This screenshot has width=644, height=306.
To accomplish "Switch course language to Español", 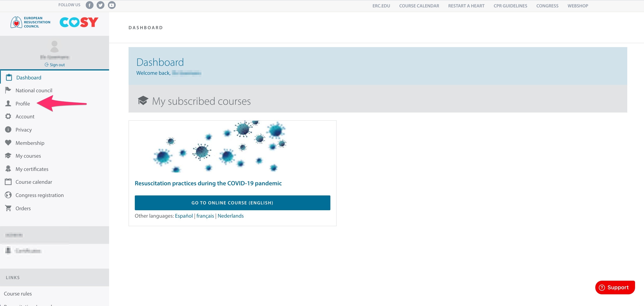I will tap(184, 216).
